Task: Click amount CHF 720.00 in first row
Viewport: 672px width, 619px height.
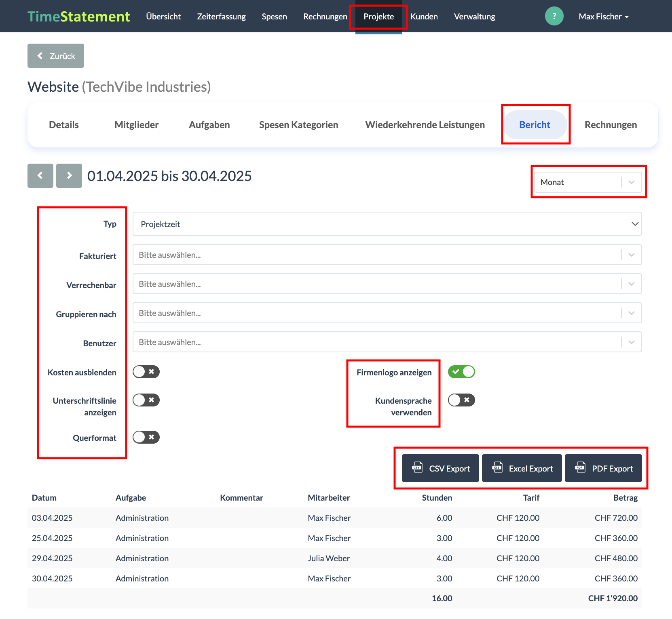Action: [x=616, y=518]
